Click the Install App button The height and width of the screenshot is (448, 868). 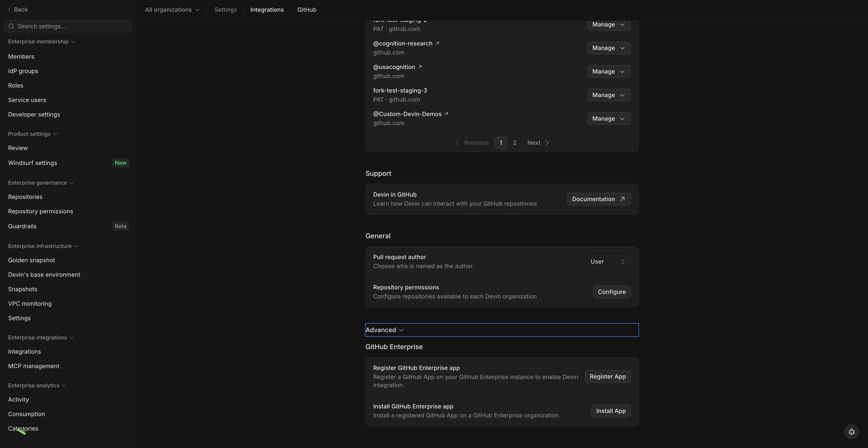[611, 411]
